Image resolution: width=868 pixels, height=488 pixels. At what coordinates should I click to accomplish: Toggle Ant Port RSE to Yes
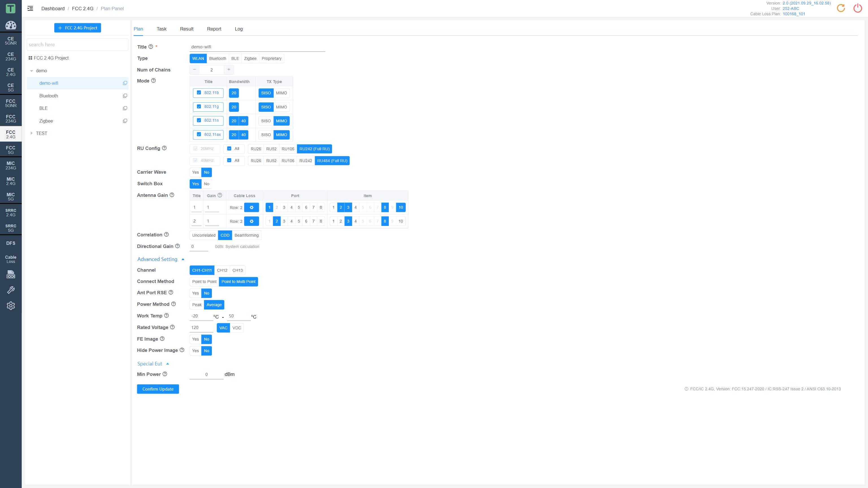196,293
